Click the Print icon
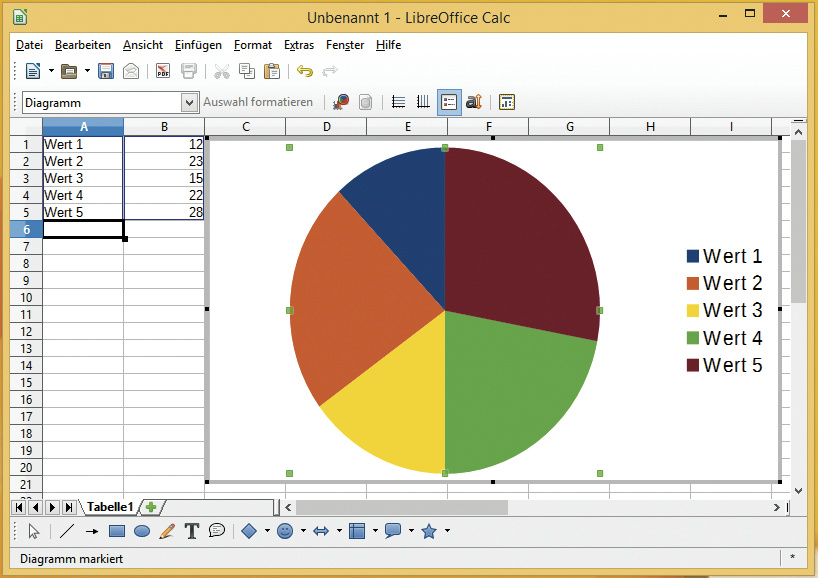 pos(189,71)
